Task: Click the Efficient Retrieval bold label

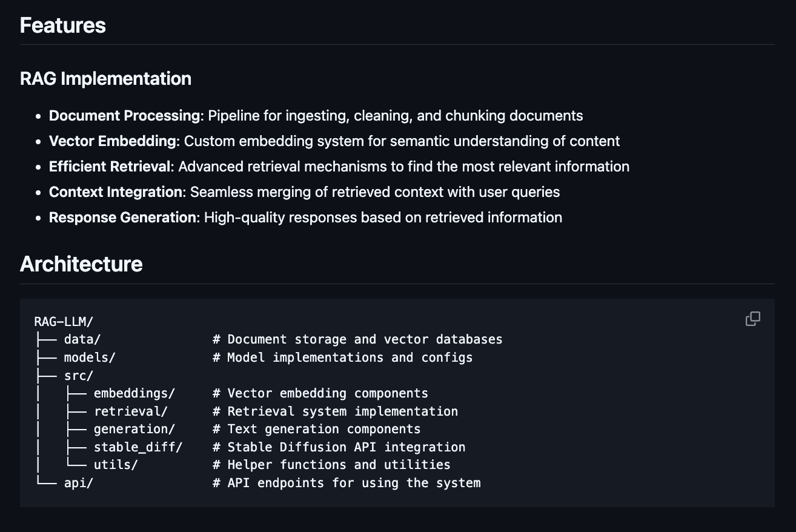Action: pyautogui.click(x=111, y=167)
